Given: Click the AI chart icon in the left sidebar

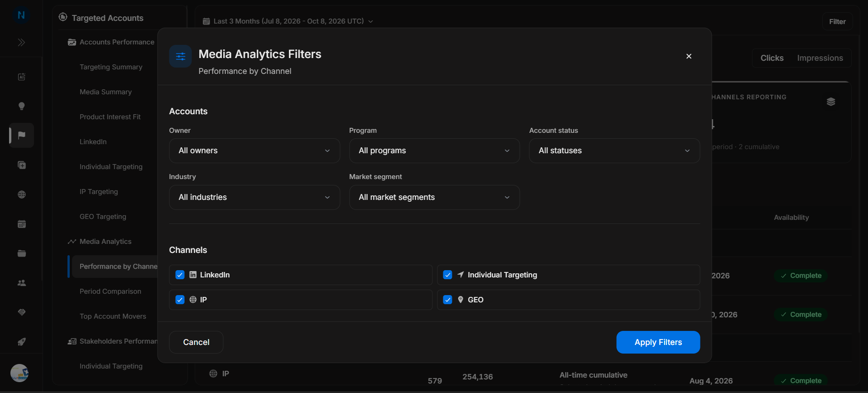Looking at the screenshot, I should pyautogui.click(x=21, y=77).
